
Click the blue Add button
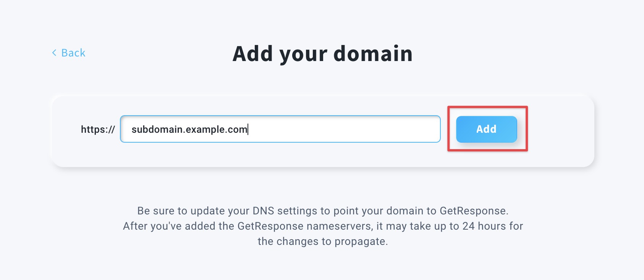tap(486, 129)
